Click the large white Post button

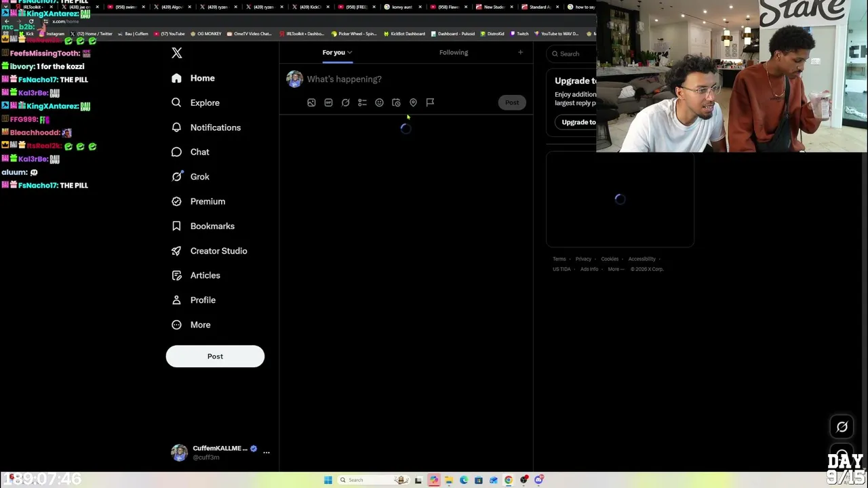pos(215,357)
